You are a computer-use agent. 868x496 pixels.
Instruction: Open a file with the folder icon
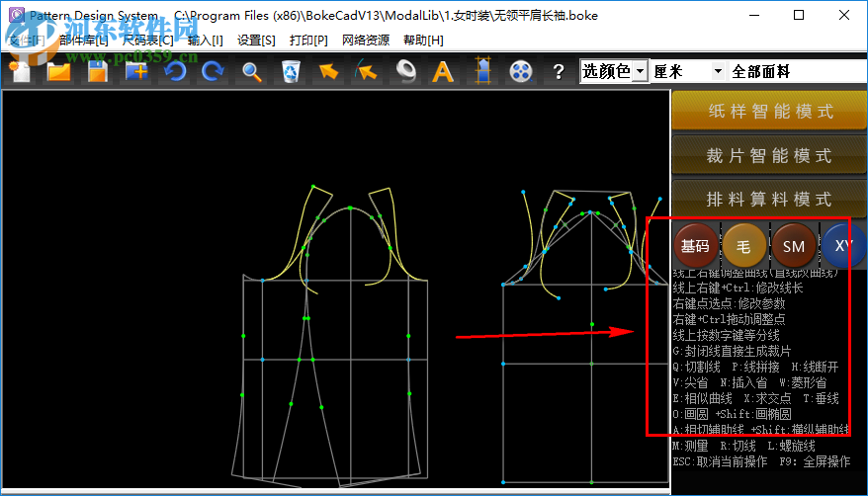pyautogui.click(x=58, y=72)
